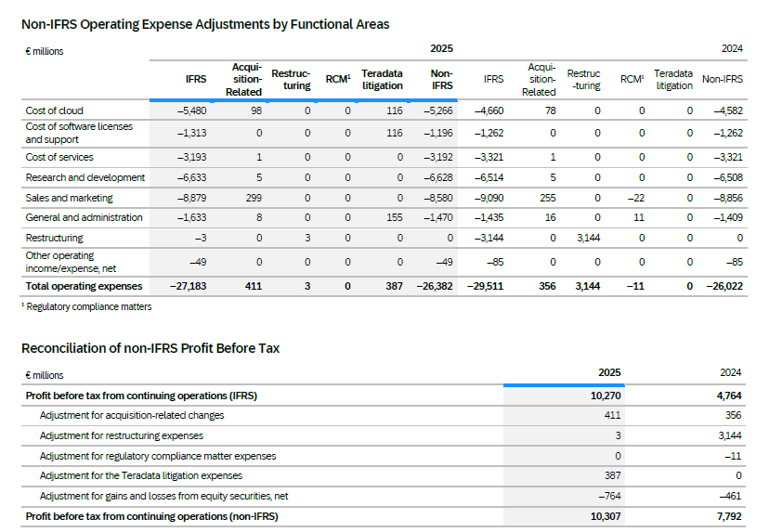The width and height of the screenshot is (769, 532).
Task: Click Adjustment for acquisition-related changes row label
Action: click(x=131, y=415)
